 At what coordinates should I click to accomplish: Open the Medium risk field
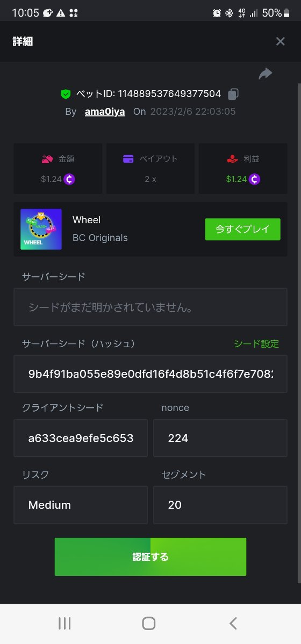(81, 505)
